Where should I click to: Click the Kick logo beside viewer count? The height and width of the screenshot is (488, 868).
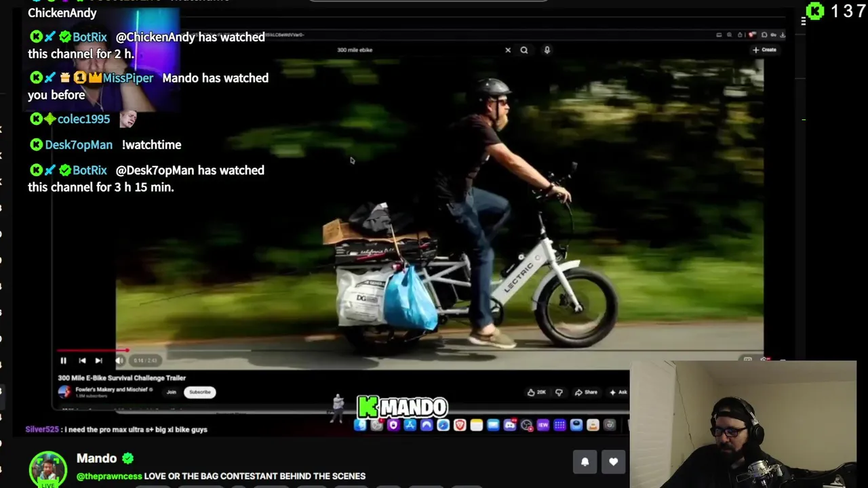[x=815, y=11]
